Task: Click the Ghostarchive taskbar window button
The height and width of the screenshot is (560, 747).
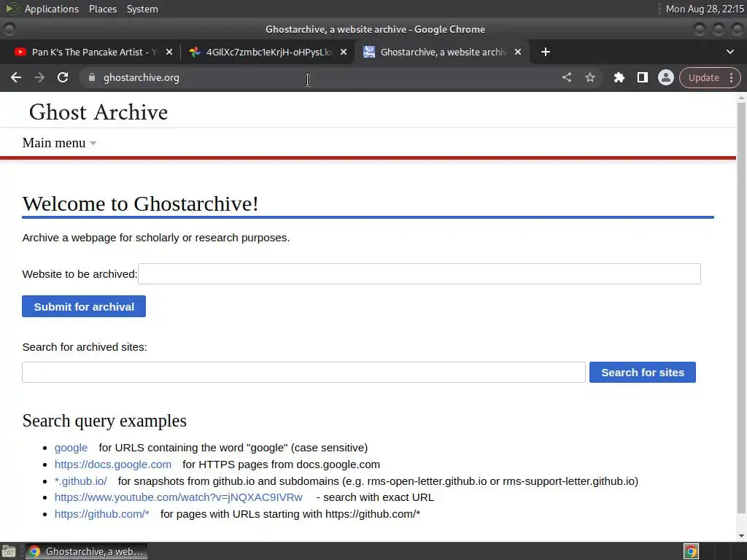Action: 86,551
